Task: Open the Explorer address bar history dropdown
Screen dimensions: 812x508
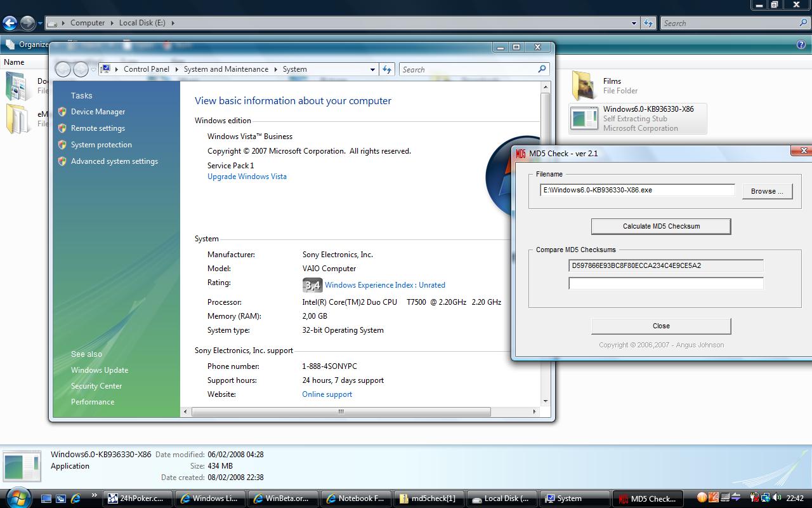Action: click(x=634, y=23)
